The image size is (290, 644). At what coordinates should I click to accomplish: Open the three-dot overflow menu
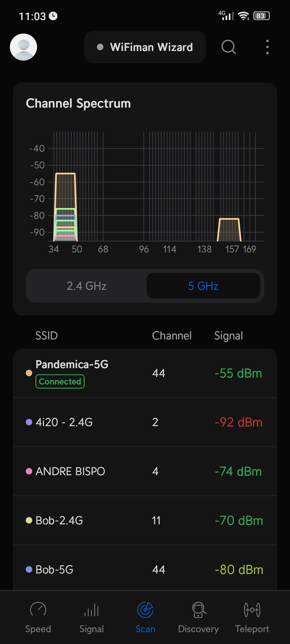click(x=267, y=47)
